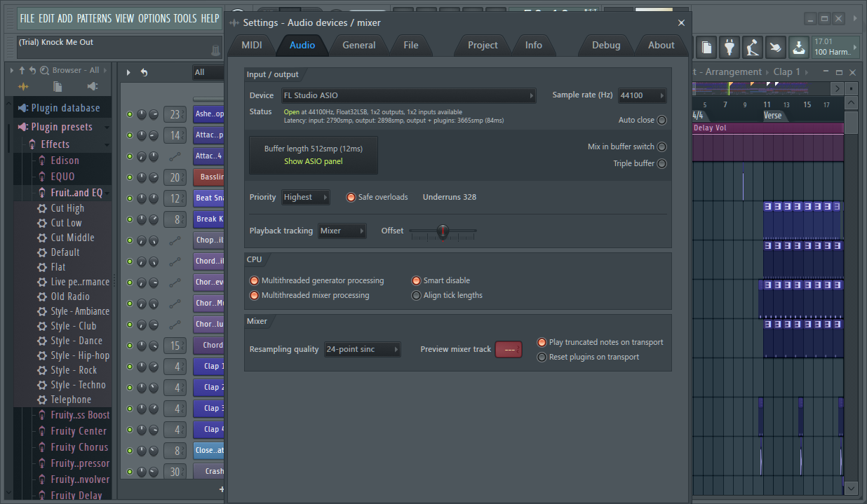Open the Device FL Studio ASIO dropdown
Image resolution: width=867 pixels, height=504 pixels.
(409, 95)
